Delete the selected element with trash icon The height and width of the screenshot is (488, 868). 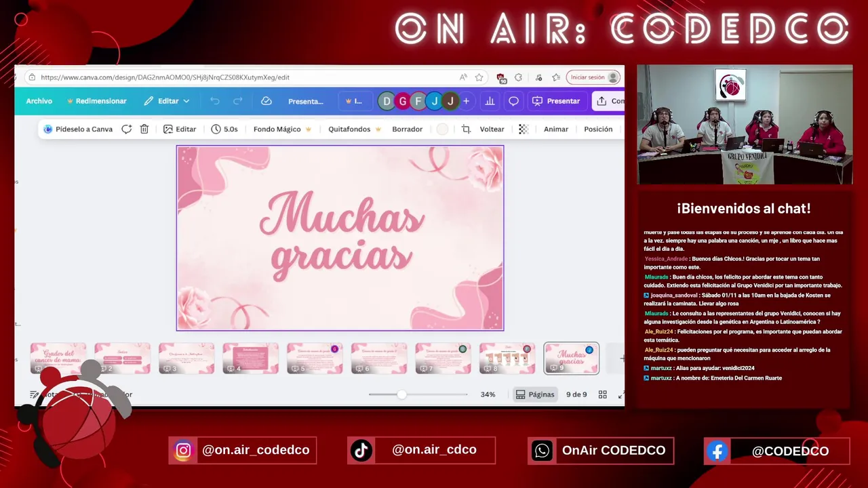(144, 129)
